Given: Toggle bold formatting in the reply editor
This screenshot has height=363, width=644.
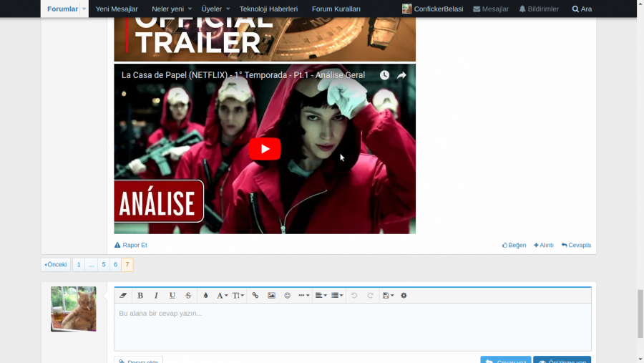Looking at the screenshot, I should pyautogui.click(x=140, y=296).
